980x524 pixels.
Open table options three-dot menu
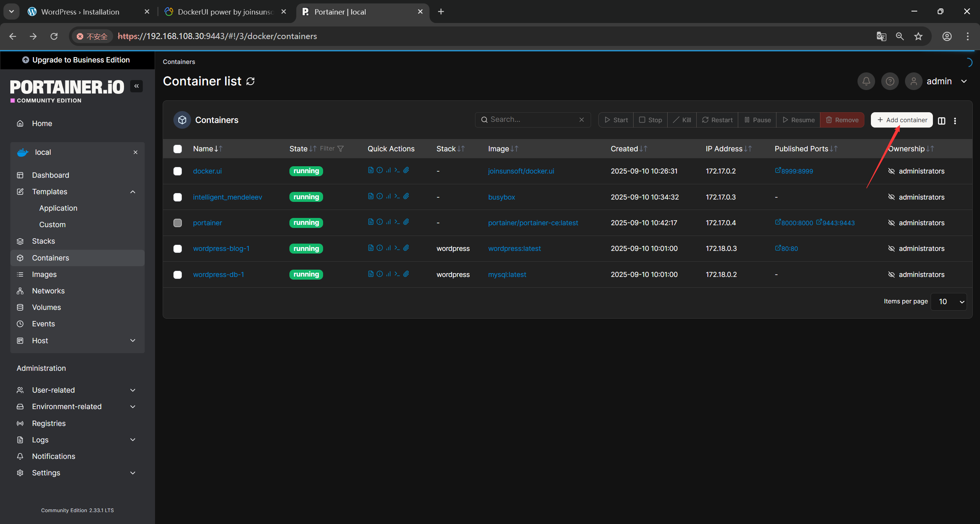click(x=955, y=121)
